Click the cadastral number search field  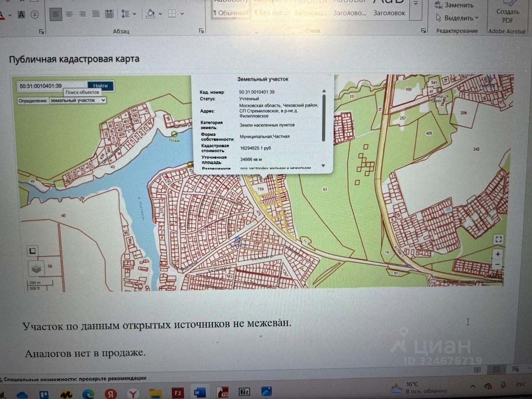click(52, 86)
